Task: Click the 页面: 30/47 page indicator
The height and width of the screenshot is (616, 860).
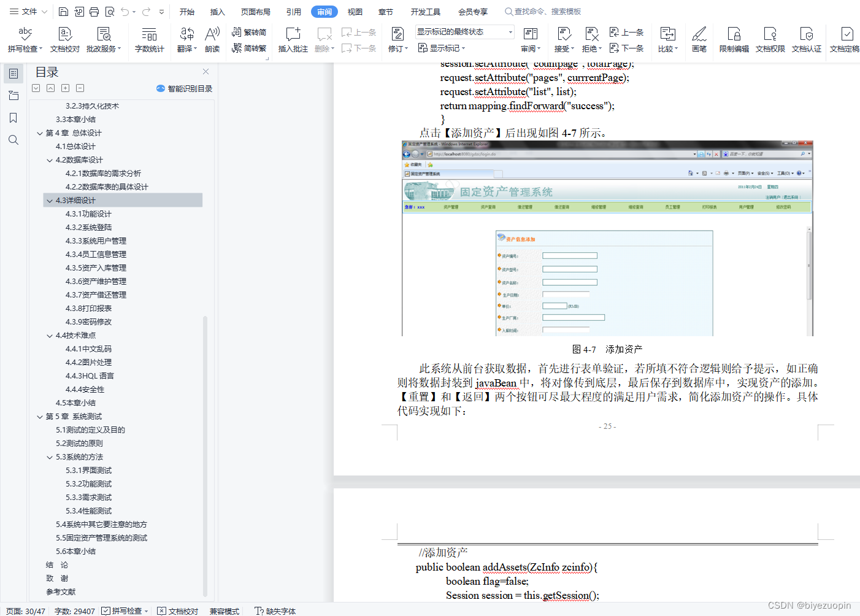Action: (x=26, y=611)
